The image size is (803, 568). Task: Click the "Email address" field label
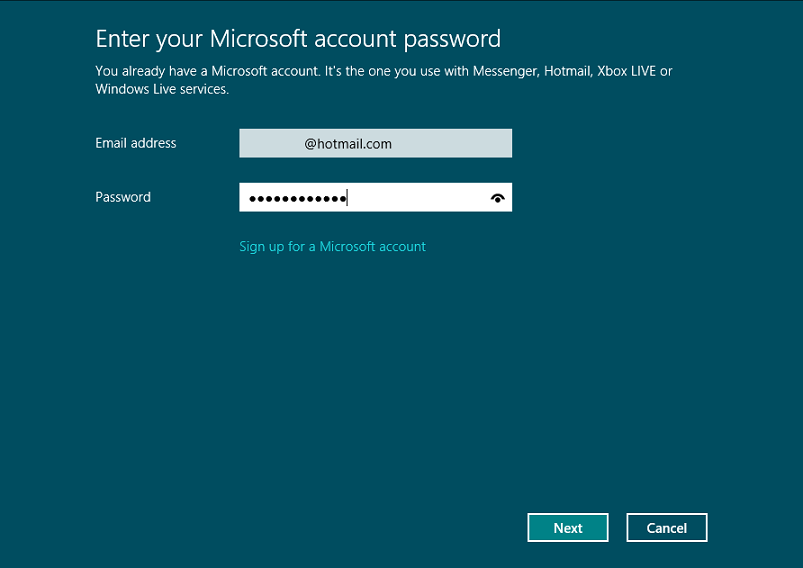[x=135, y=144]
